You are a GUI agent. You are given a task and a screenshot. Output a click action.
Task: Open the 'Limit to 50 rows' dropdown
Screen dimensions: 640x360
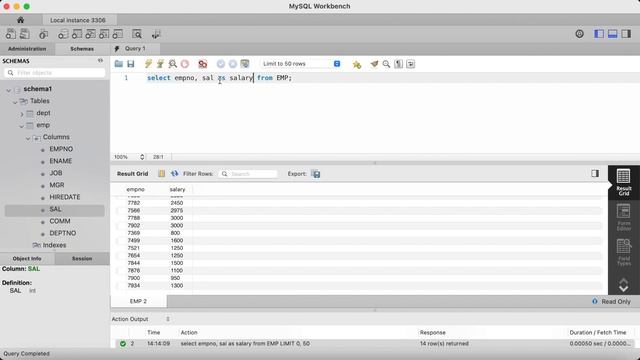point(301,64)
